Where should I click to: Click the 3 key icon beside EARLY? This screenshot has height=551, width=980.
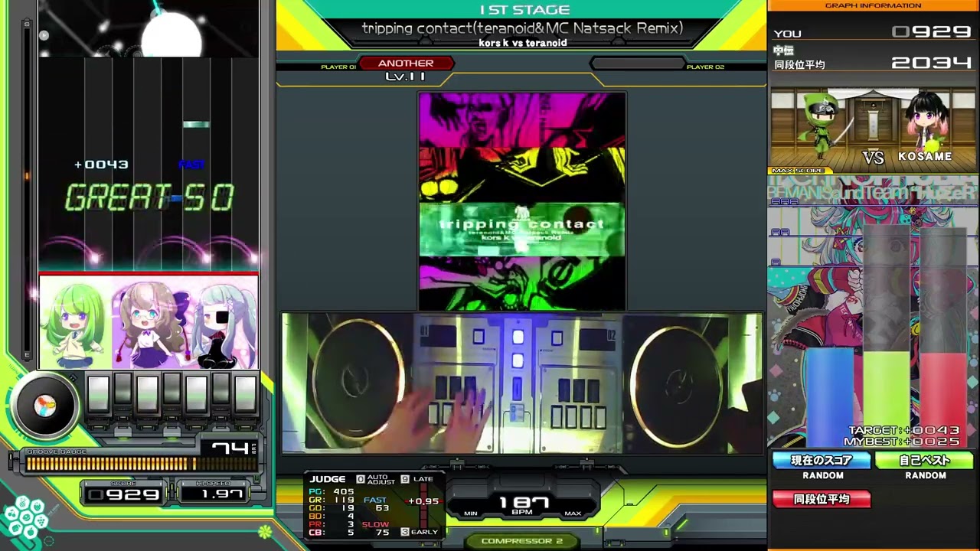pyautogui.click(x=405, y=532)
